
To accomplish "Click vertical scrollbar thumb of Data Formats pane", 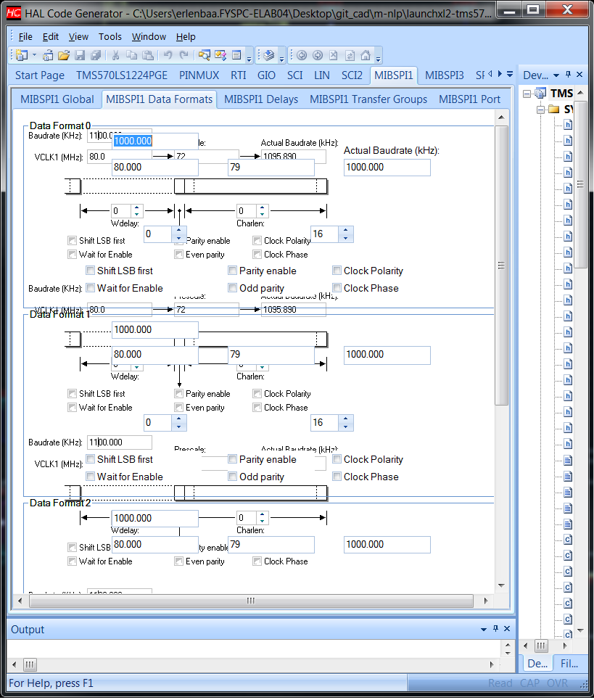I will tap(502, 265).
